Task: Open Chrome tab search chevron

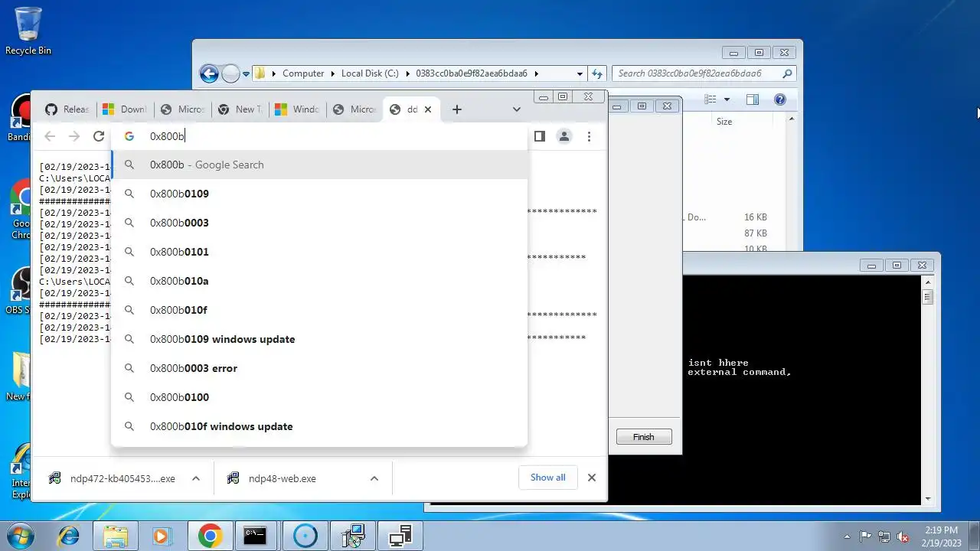Action: click(517, 109)
